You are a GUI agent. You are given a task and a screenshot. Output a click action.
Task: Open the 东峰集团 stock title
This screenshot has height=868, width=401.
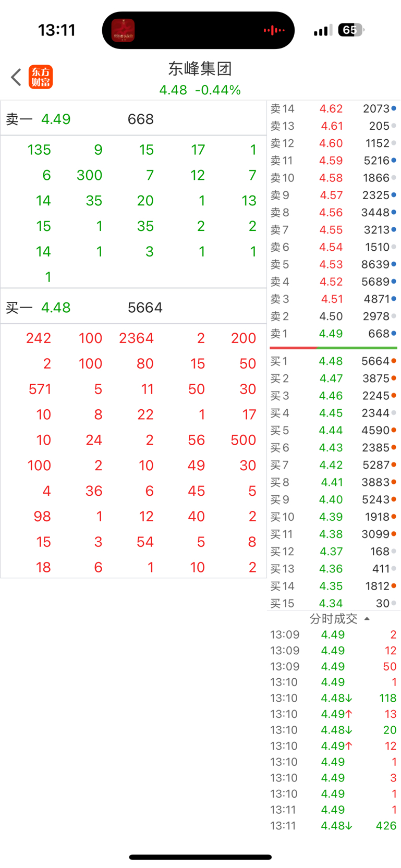200,68
